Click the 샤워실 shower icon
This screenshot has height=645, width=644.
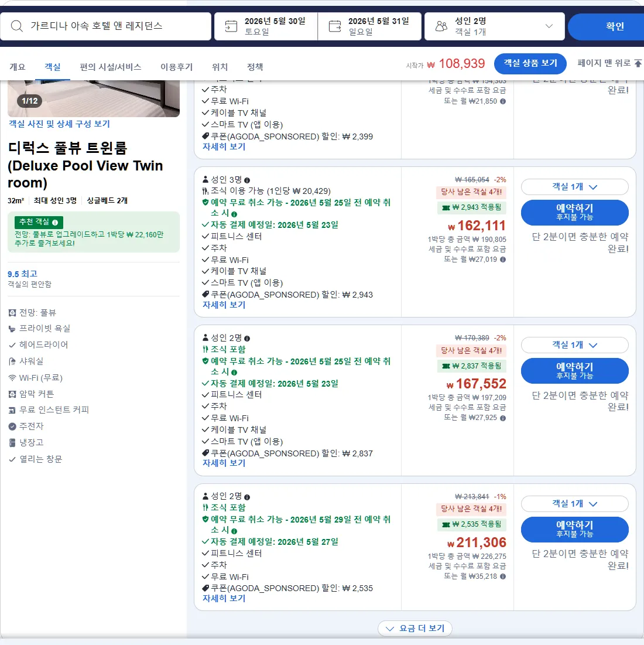pyautogui.click(x=12, y=361)
